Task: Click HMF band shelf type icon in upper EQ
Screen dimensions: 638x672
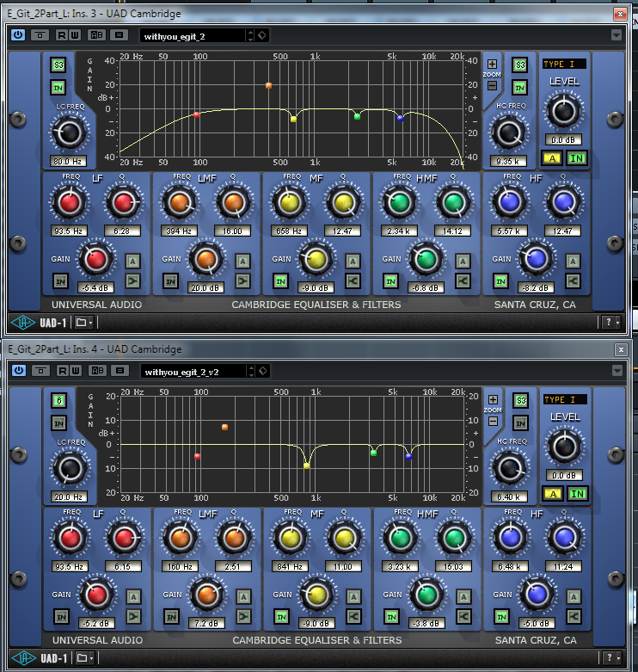Action: (x=463, y=281)
